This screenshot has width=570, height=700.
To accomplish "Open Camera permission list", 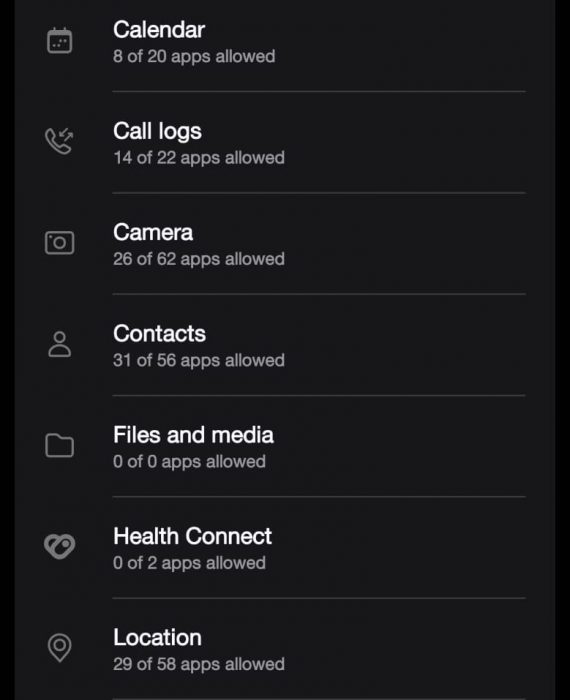I will tap(285, 244).
